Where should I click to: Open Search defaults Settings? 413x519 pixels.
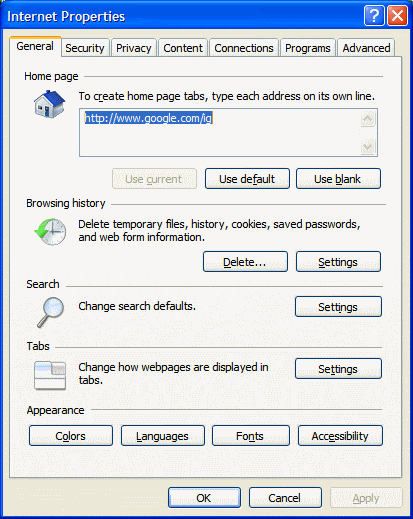click(338, 306)
